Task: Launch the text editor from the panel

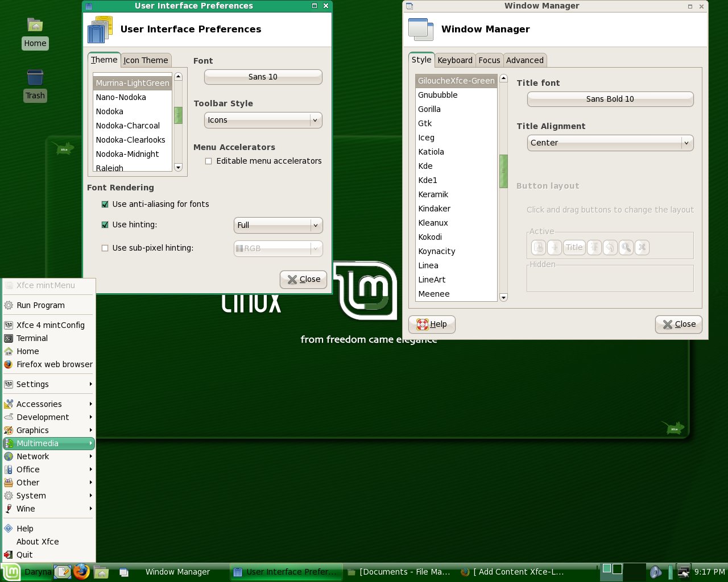Action: click(x=63, y=572)
